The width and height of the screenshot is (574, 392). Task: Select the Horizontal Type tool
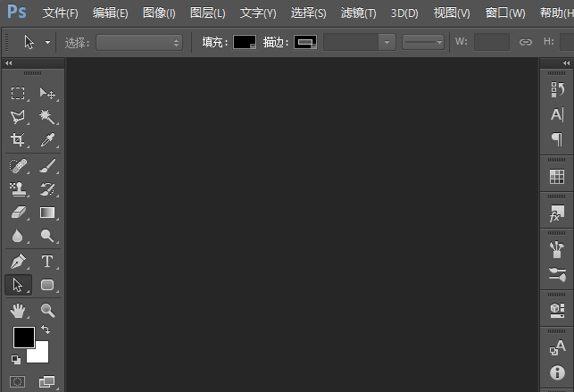[x=47, y=262]
